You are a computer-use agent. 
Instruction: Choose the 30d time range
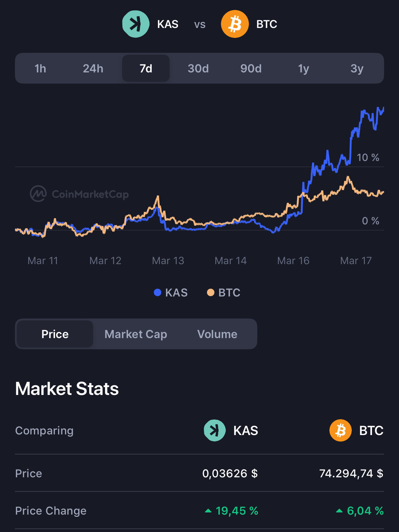tap(198, 68)
